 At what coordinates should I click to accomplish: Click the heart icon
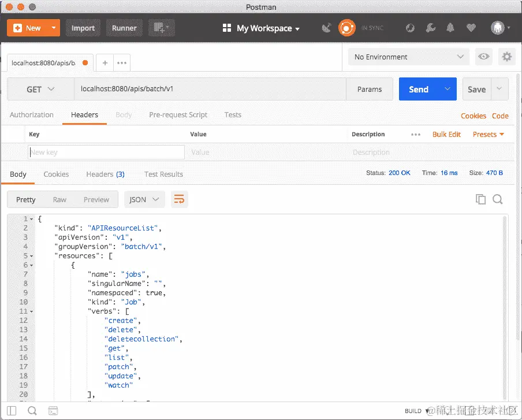tap(471, 28)
